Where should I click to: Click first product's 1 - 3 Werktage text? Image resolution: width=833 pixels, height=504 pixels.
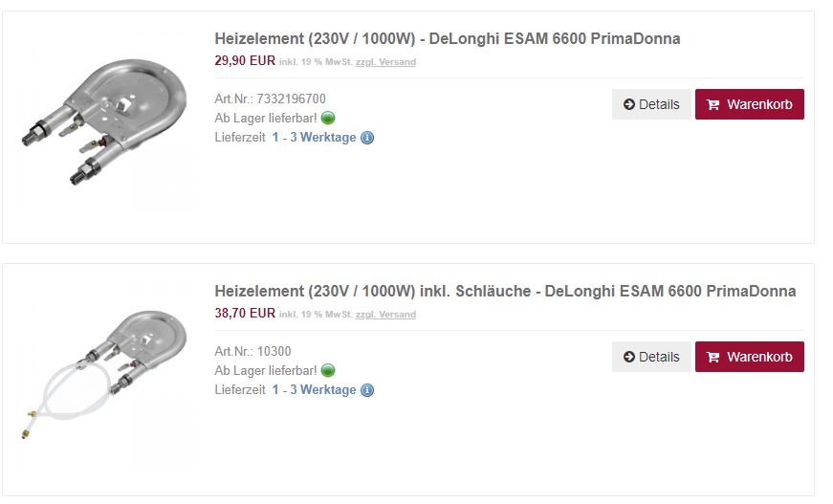tap(314, 138)
